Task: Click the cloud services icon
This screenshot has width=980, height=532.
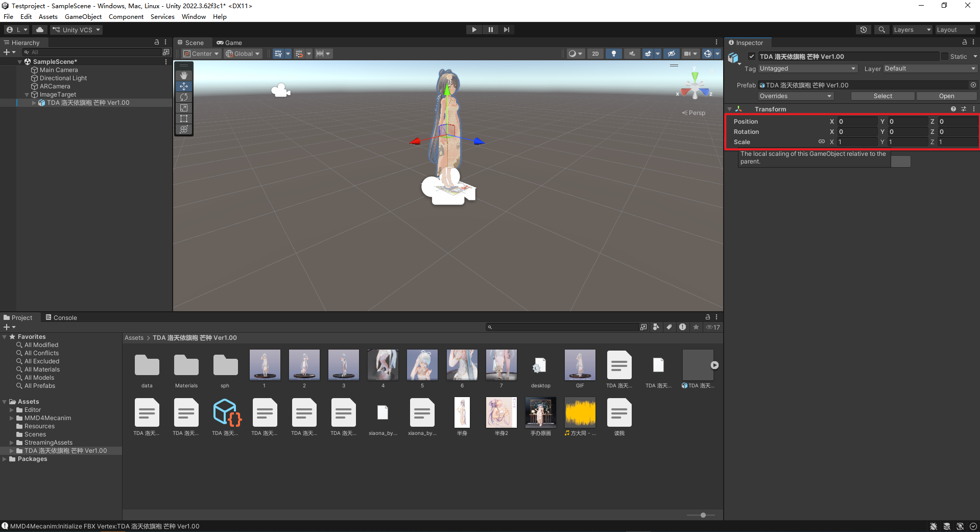Action: click(40, 30)
